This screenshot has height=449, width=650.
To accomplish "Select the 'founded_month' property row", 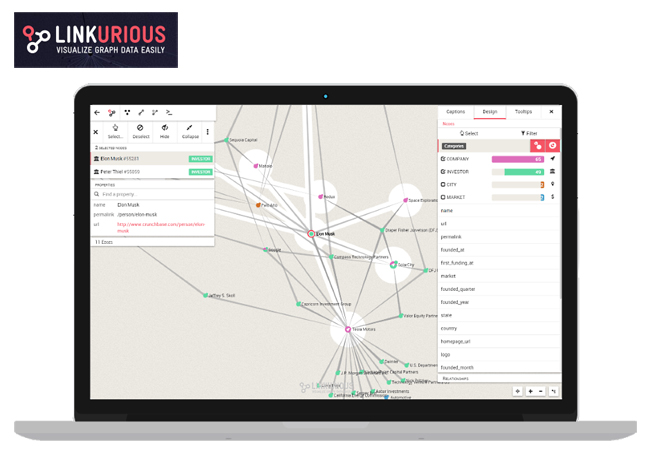I will tap(499, 368).
